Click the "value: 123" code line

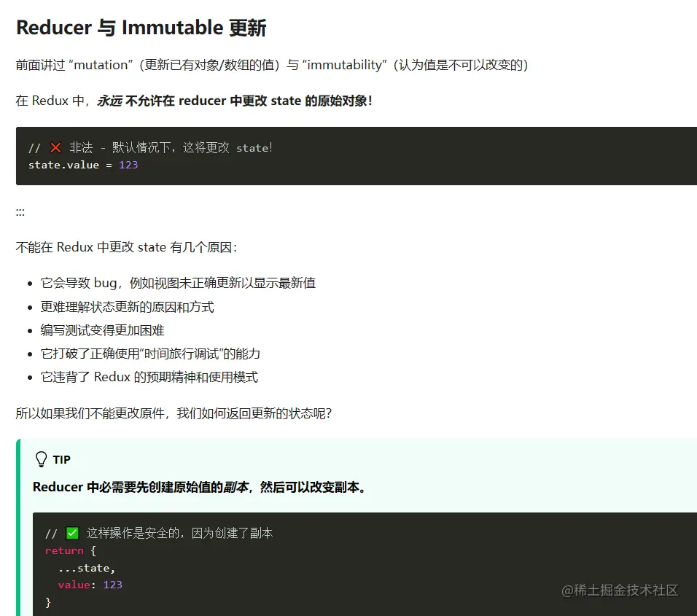[90, 585]
